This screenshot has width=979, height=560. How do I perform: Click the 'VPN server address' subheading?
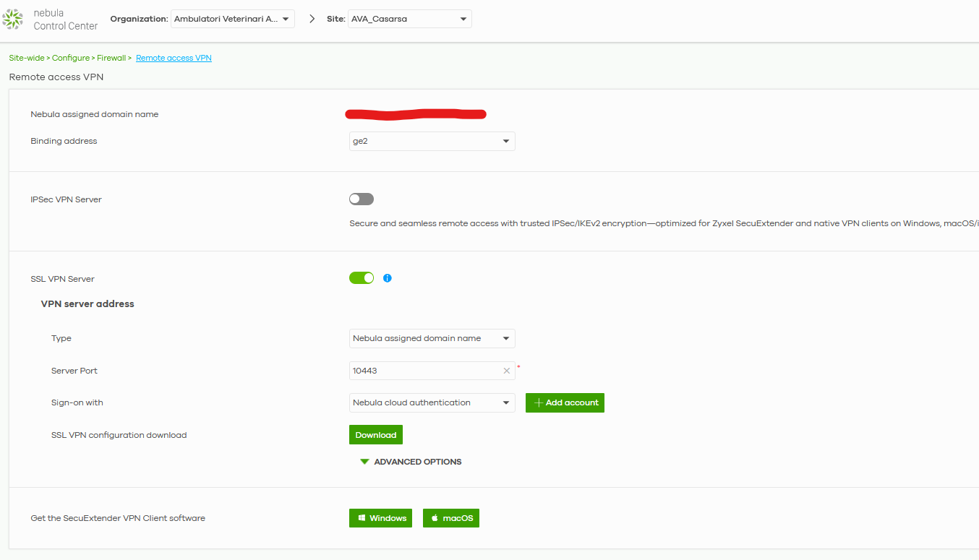tap(87, 304)
